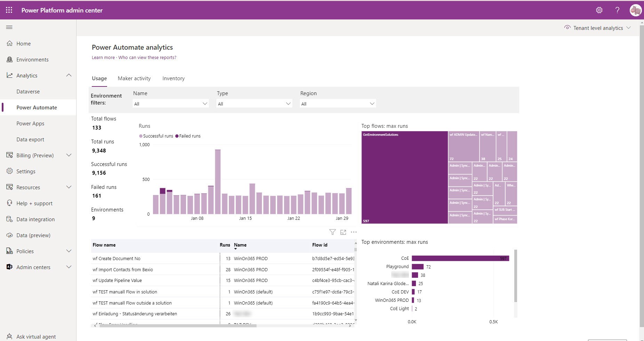Collapse the navigation hamburger menu
Screen dimensions: 644x341
coord(9,27)
